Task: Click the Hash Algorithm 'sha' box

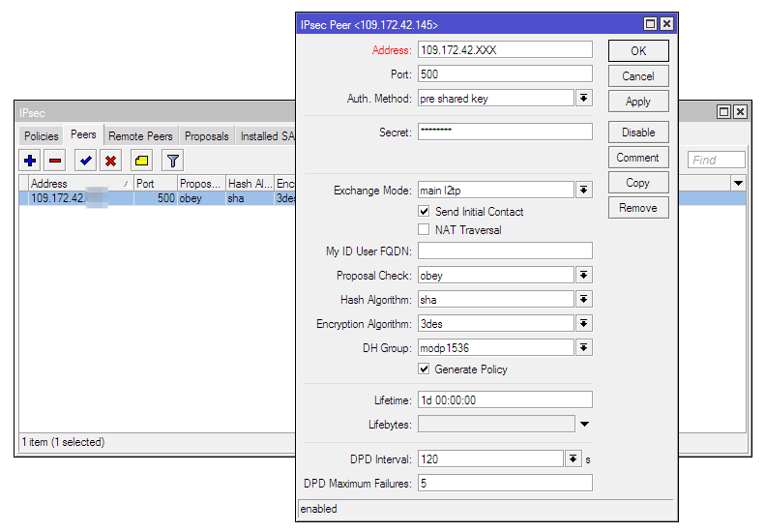Action: 496,300
